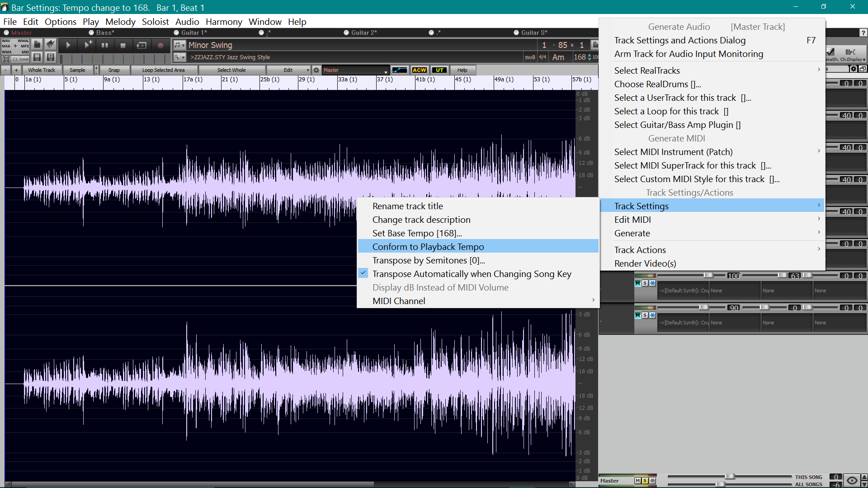Choose Set Base Tempo [168] option

coord(478,233)
